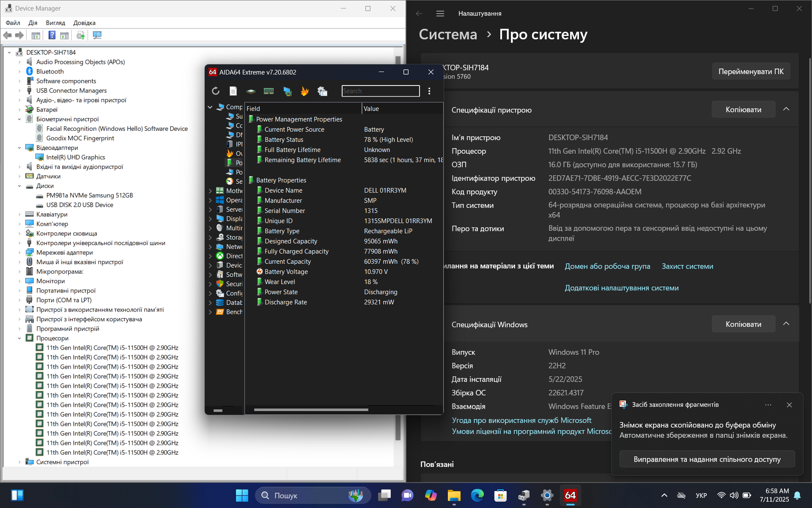This screenshot has width=812, height=508.
Task: Open Додаткові налаштування системи link
Action: pos(622,288)
